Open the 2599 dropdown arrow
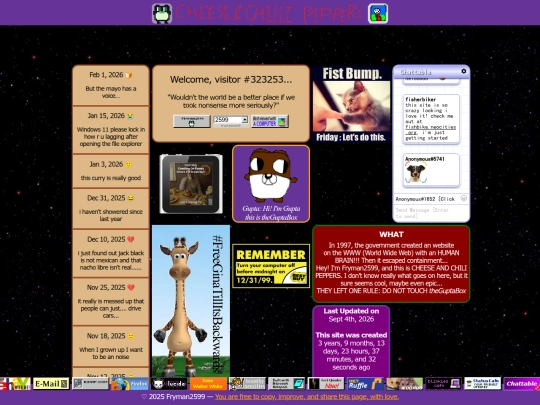The image size is (540, 405). [x=245, y=120]
